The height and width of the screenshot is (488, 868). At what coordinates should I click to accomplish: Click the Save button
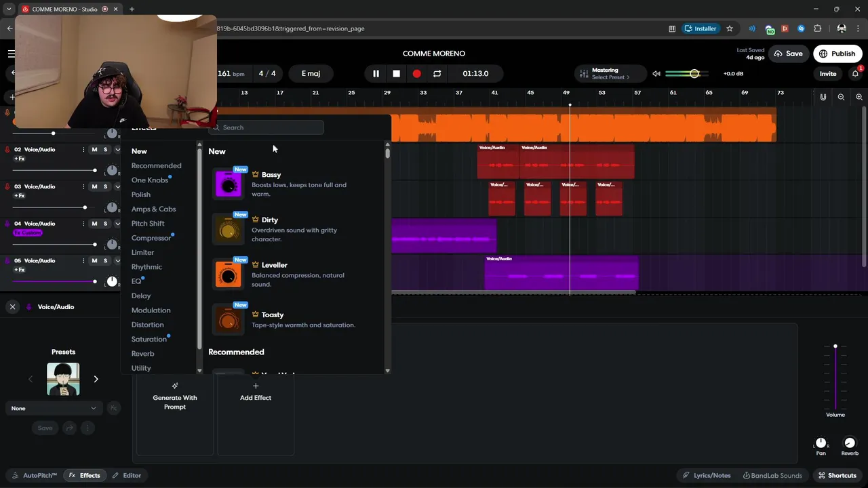[x=788, y=54]
